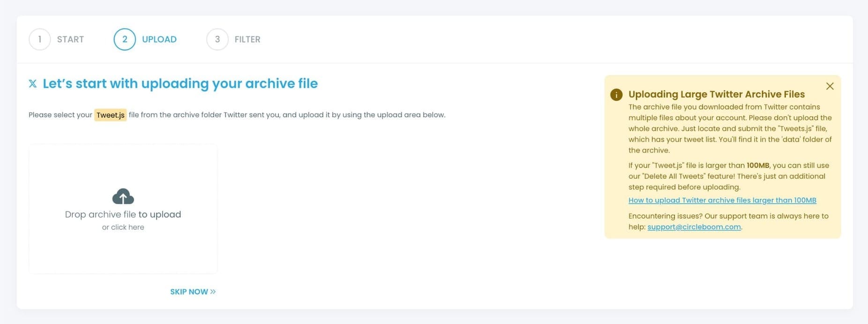Image resolution: width=868 pixels, height=324 pixels.
Task: Go to the START step label
Action: (x=70, y=39)
